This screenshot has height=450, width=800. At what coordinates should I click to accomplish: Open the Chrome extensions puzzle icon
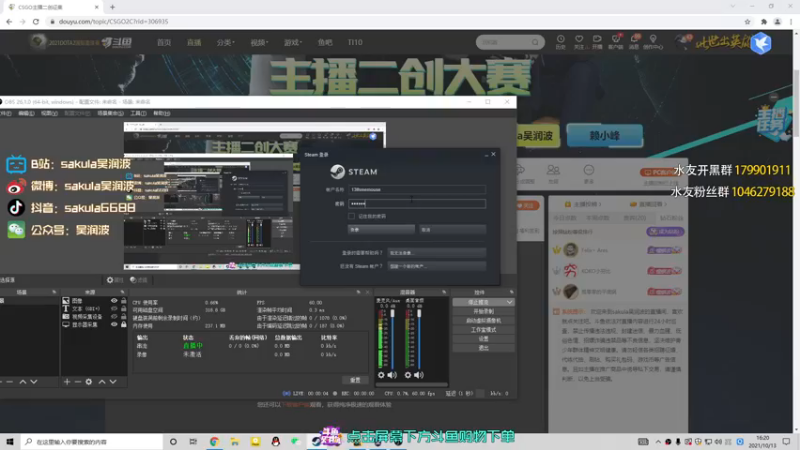point(764,21)
